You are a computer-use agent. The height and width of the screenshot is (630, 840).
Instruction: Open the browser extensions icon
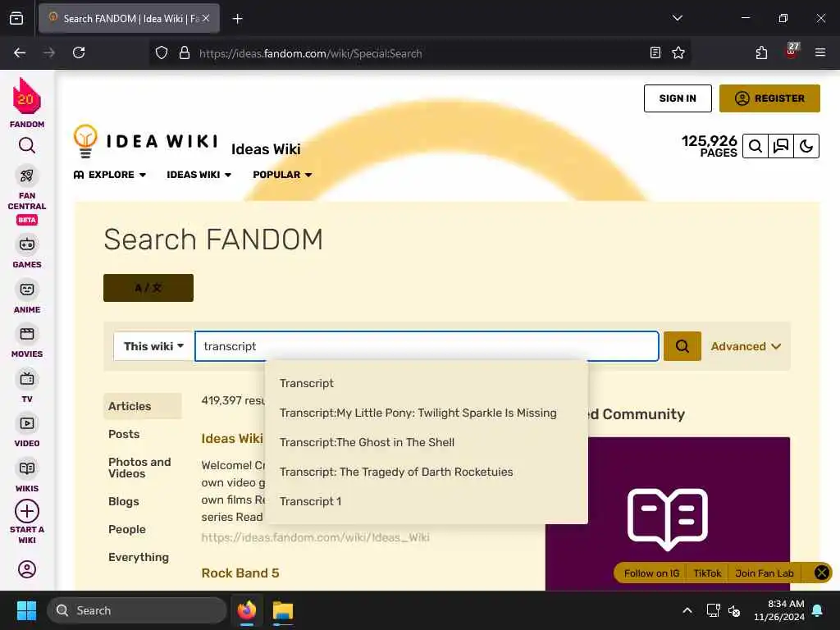[761, 52]
